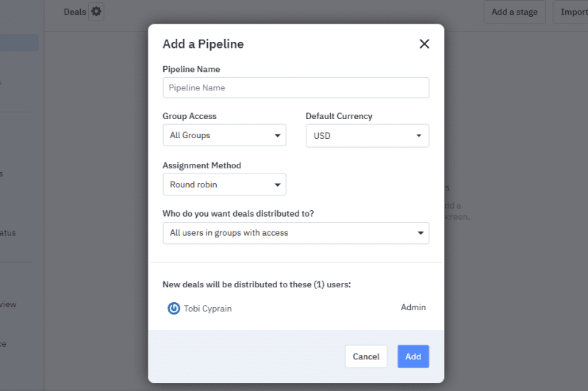The width and height of the screenshot is (588, 391).
Task: Click the Group Access label
Action: coord(190,116)
